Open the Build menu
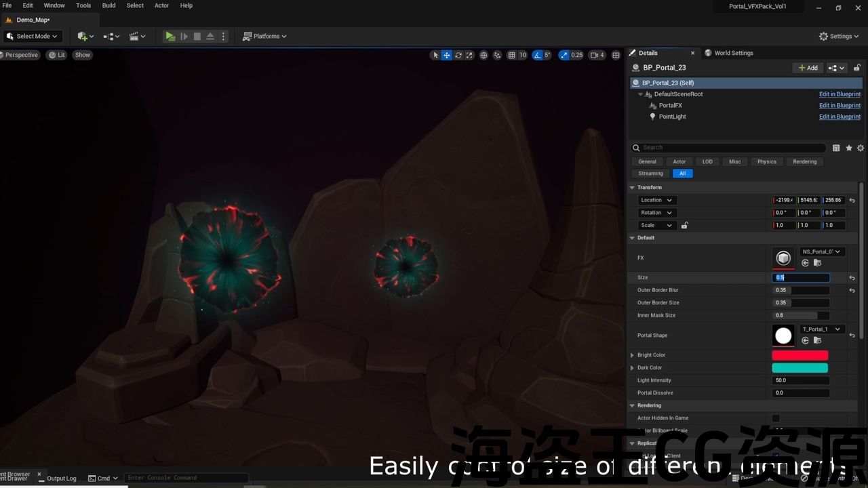868x488 pixels. pyautogui.click(x=108, y=5)
